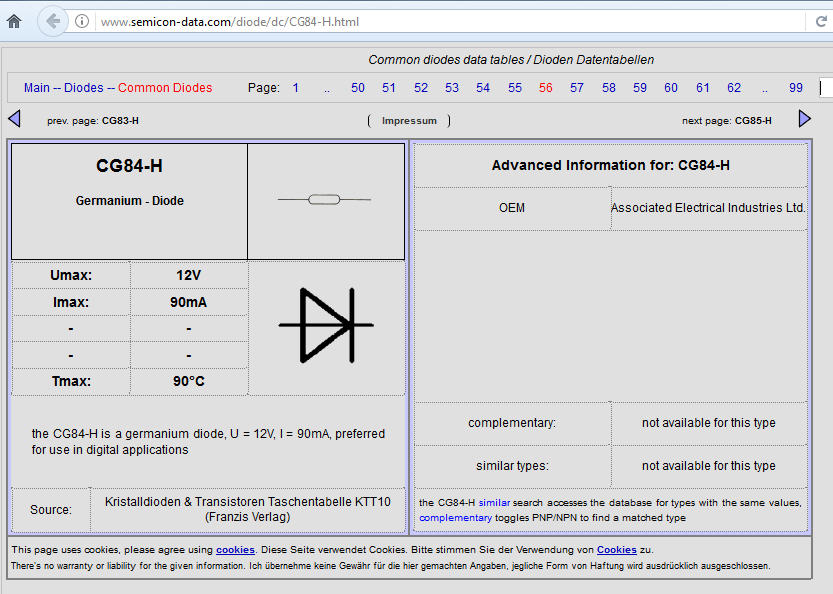Open the Diodes category link

click(84, 88)
